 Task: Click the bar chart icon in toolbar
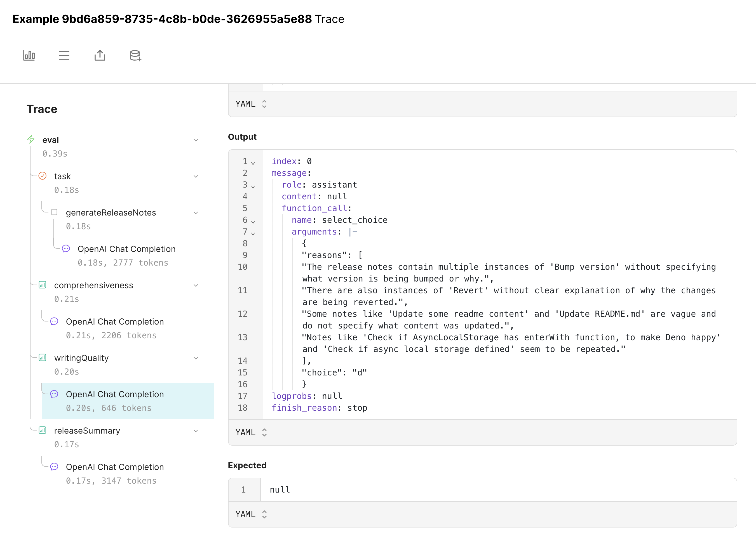coord(29,55)
